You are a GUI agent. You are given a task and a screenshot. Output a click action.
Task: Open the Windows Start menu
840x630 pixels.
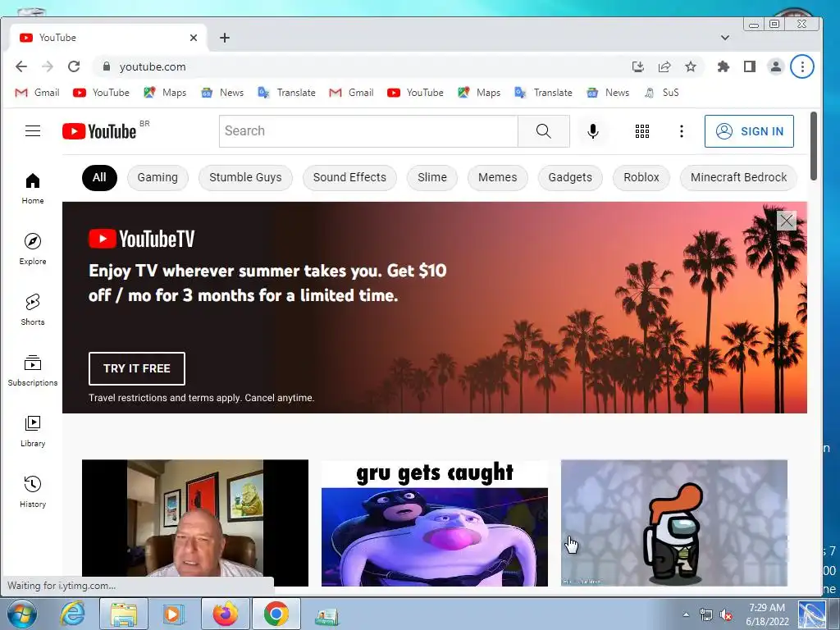coord(21,614)
